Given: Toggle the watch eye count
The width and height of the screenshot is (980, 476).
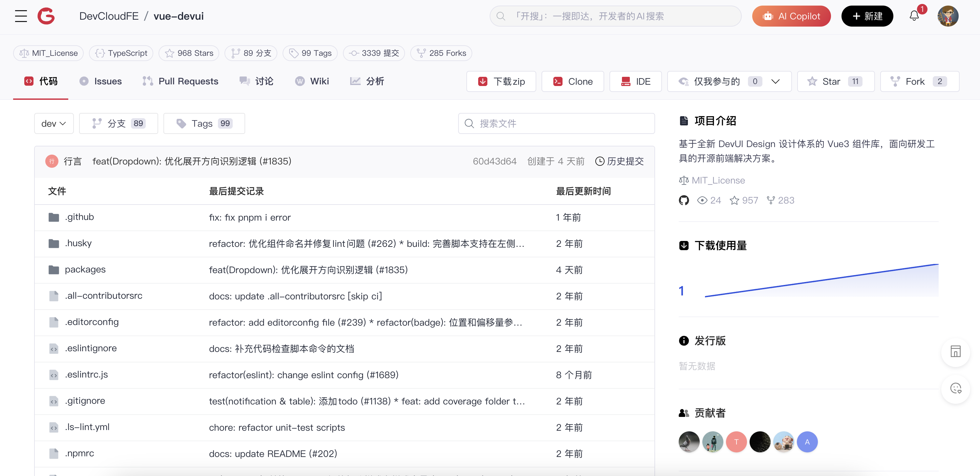Looking at the screenshot, I should [x=709, y=201].
